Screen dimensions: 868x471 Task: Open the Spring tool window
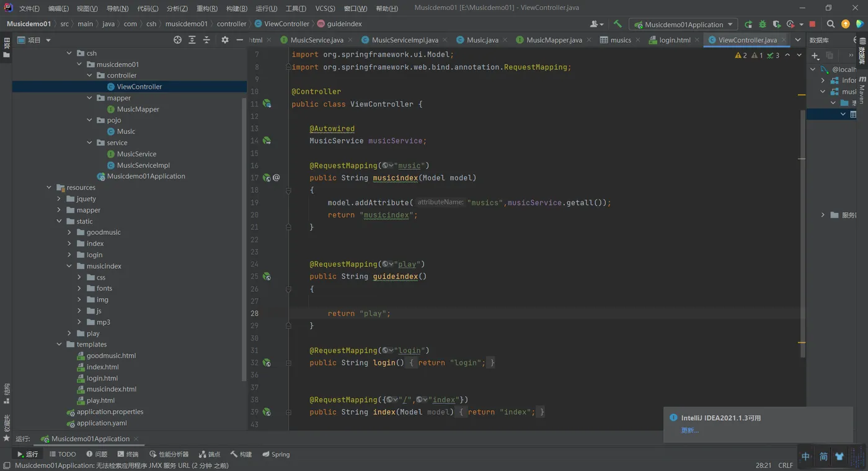pyautogui.click(x=276, y=454)
